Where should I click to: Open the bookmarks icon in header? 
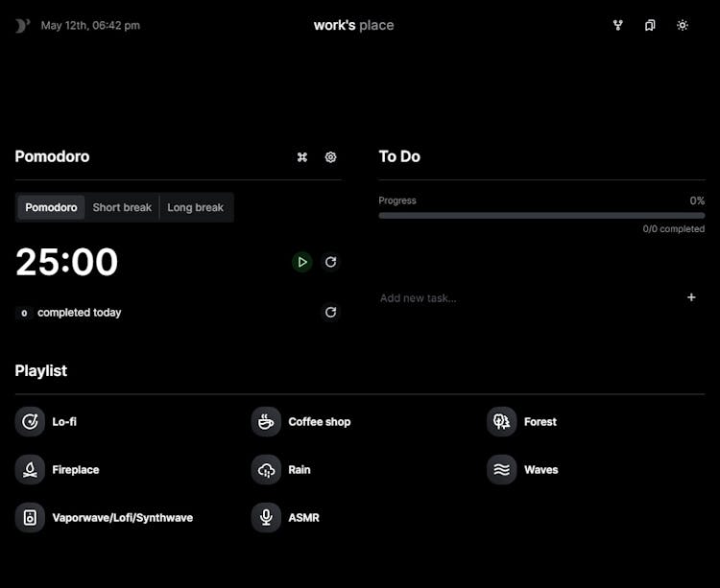pyautogui.click(x=650, y=25)
